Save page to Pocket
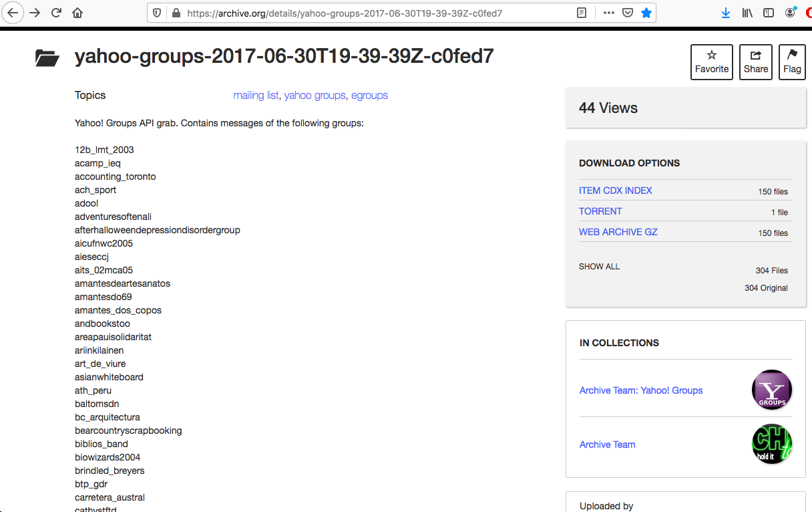812x512 pixels. tap(628, 13)
